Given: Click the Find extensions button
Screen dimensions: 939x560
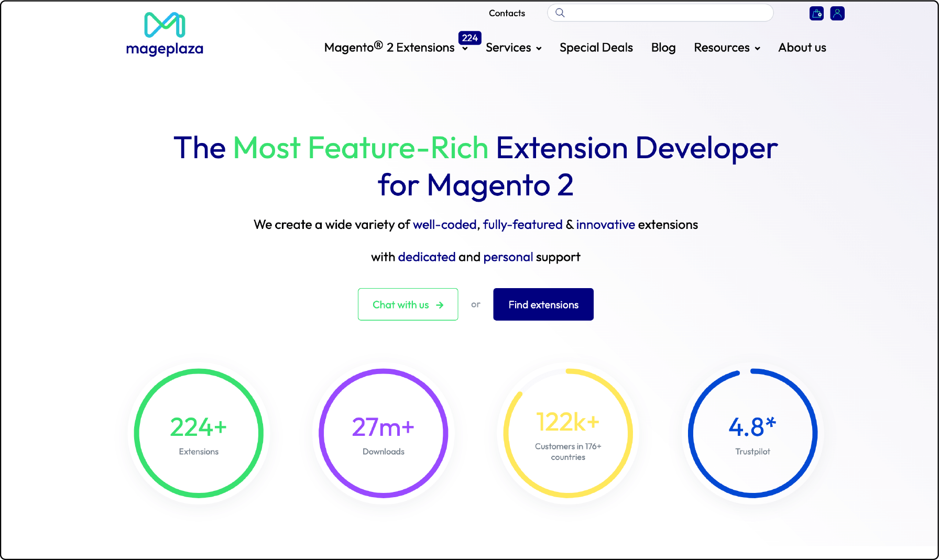Looking at the screenshot, I should coord(543,304).
